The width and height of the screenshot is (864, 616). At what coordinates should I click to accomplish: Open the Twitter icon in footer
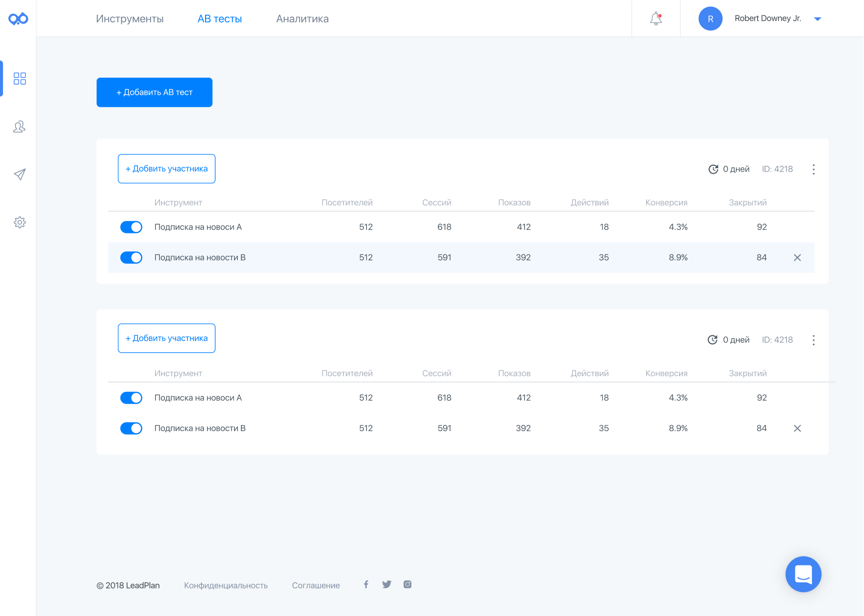tap(387, 584)
